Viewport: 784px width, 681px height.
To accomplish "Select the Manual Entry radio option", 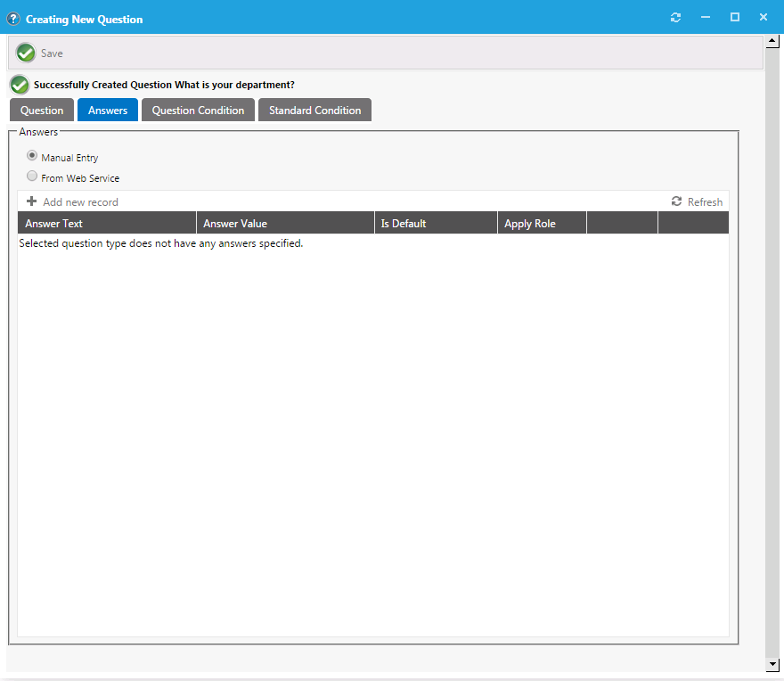I will 32,156.
